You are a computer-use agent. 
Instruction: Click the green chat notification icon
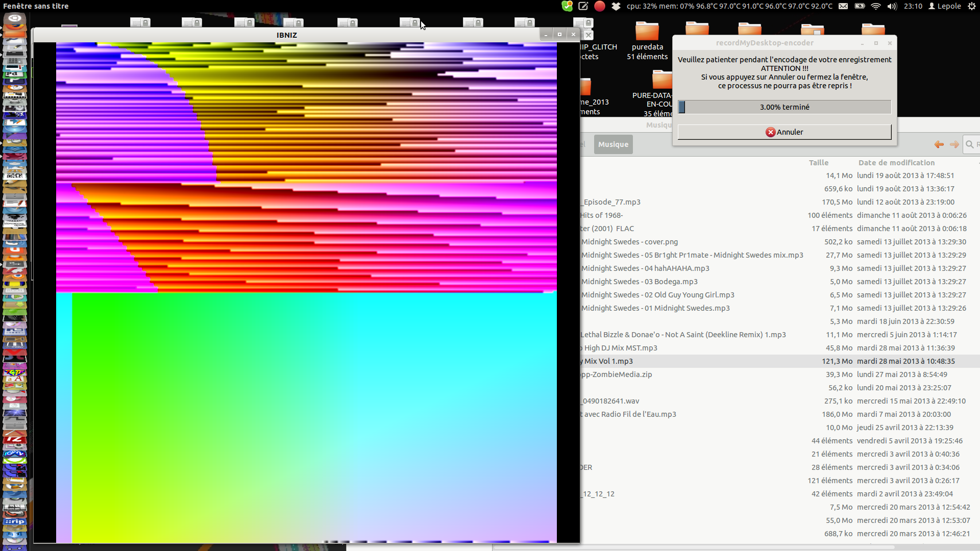567,6
